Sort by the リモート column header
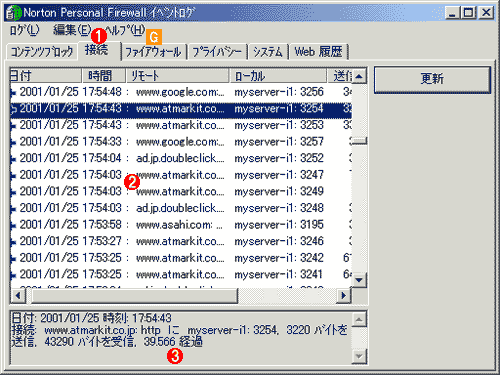 (178, 76)
